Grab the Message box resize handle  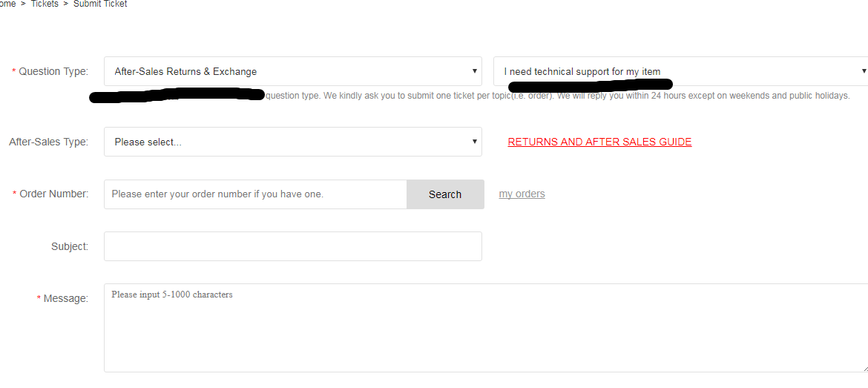coord(865,368)
